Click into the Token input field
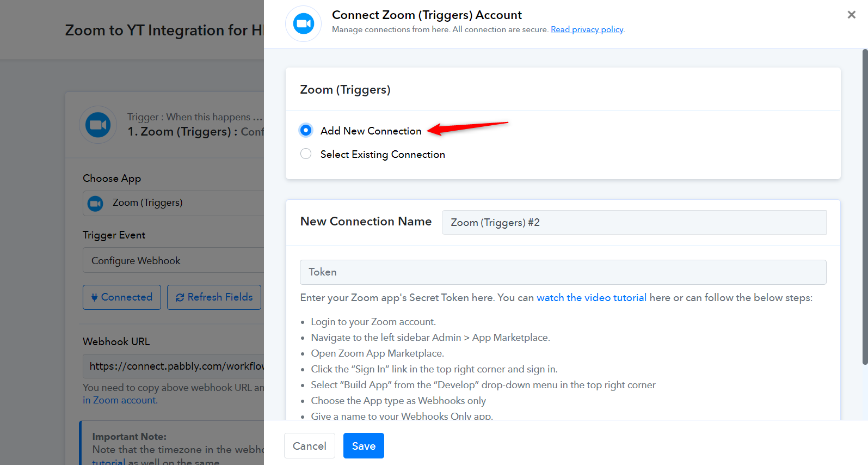 563,272
